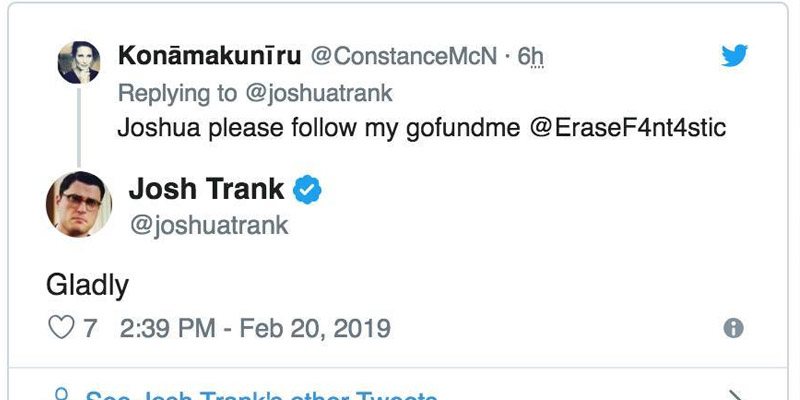Screen dimensions: 800x400
Task: Open Konāmakunīru's profile avatar
Action: tap(79, 62)
